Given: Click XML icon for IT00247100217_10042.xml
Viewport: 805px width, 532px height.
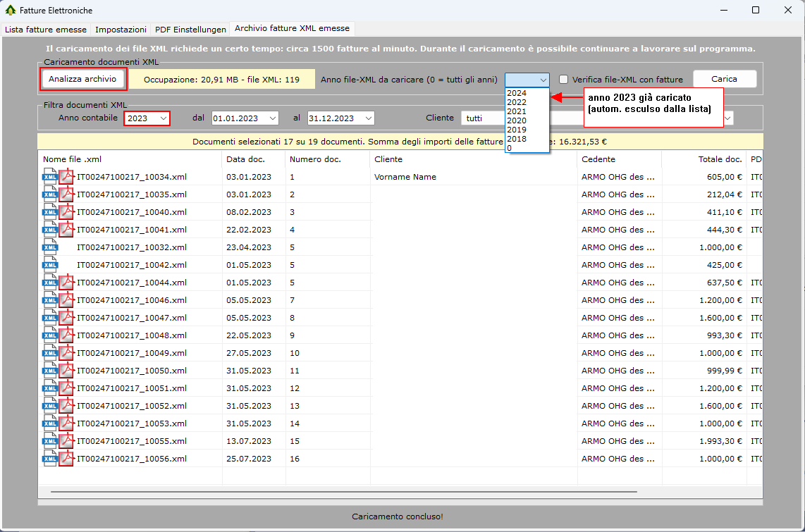Looking at the screenshot, I should [x=50, y=265].
